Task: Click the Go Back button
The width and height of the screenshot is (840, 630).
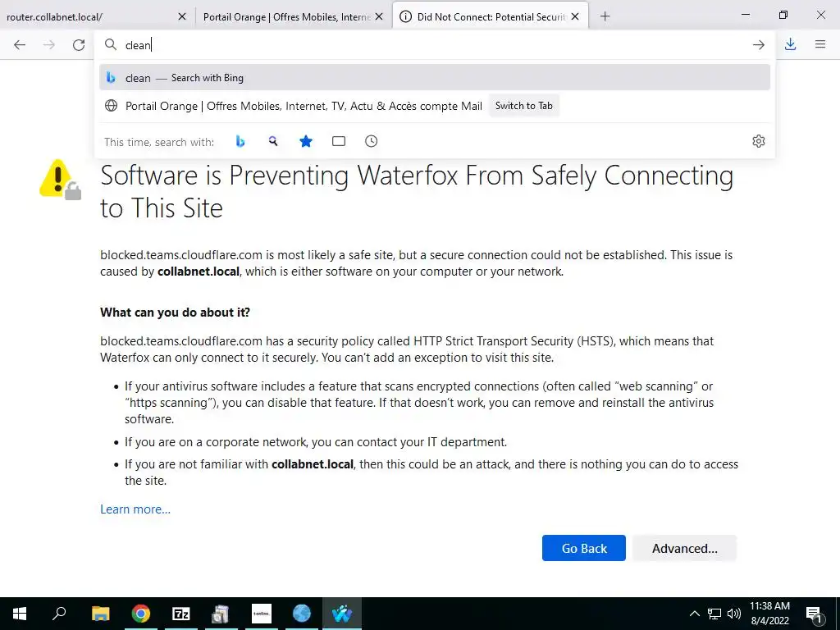Action: (x=584, y=548)
